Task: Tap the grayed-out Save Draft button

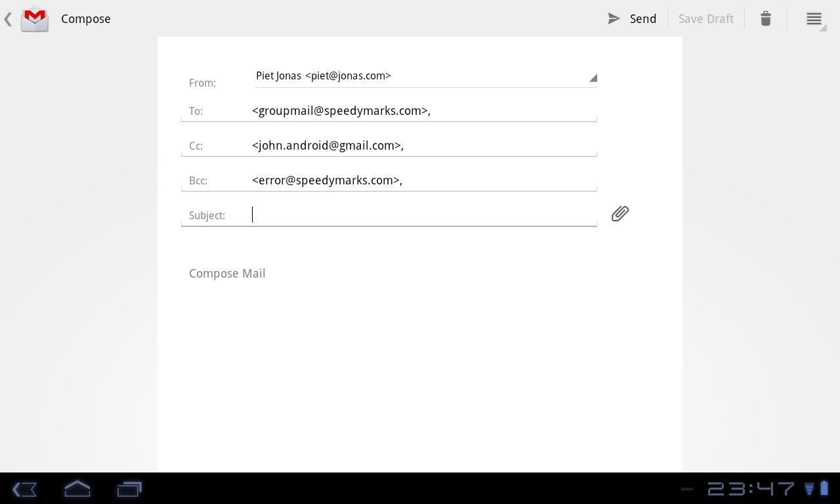Action: pos(705,18)
